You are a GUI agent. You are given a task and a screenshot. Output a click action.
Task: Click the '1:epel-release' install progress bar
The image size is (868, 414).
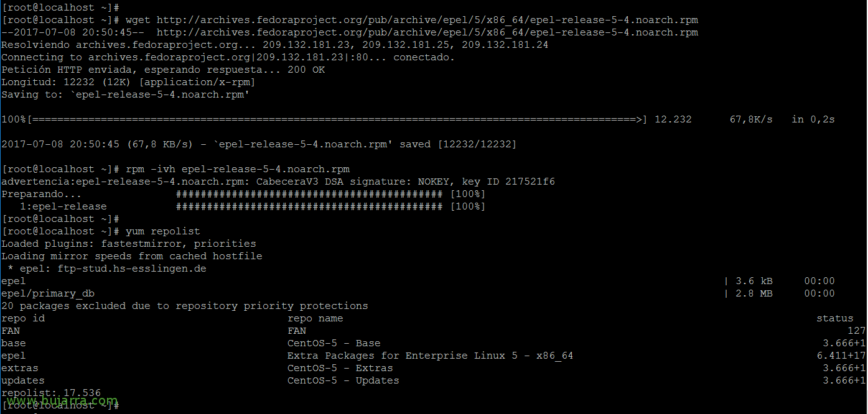click(x=309, y=206)
